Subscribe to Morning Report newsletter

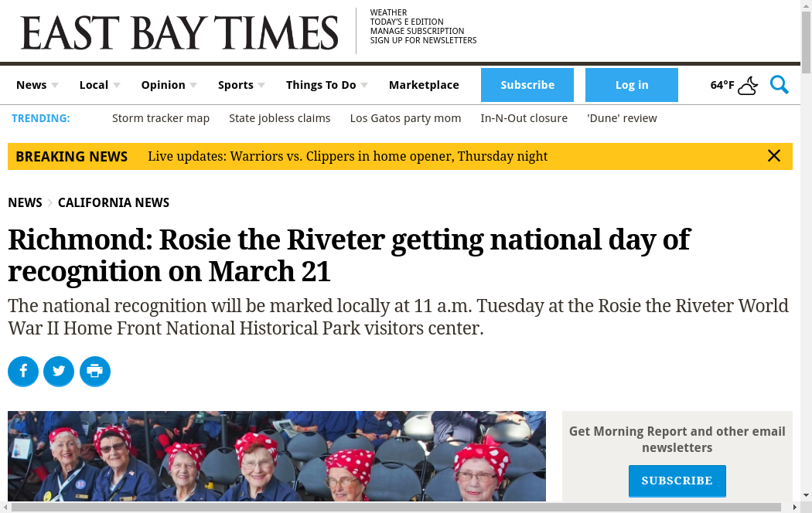(677, 481)
